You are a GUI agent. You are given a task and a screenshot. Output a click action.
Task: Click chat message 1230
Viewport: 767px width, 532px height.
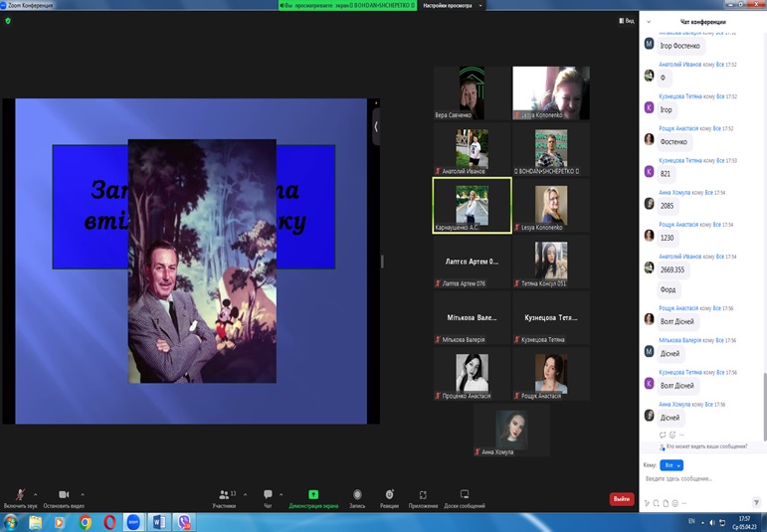click(667, 238)
